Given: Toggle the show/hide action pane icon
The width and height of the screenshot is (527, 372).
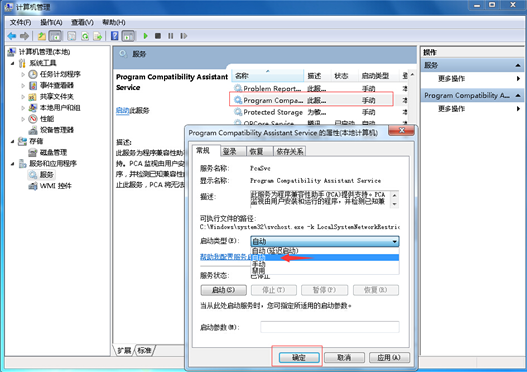Looking at the screenshot, I should [x=128, y=36].
